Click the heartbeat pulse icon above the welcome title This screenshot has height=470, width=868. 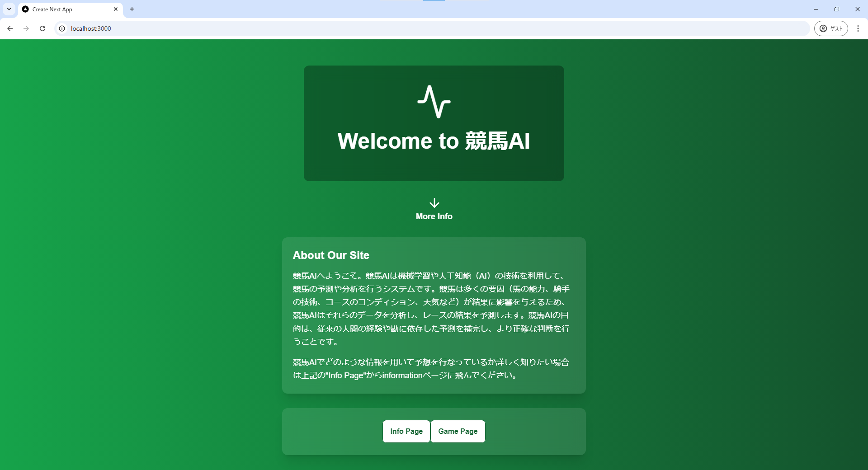[x=434, y=102]
